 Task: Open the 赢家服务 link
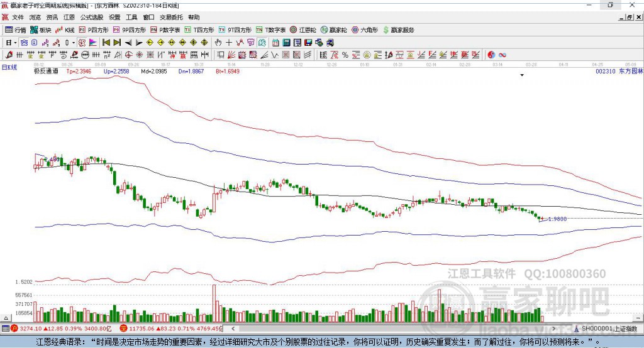click(x=398, y=30)
